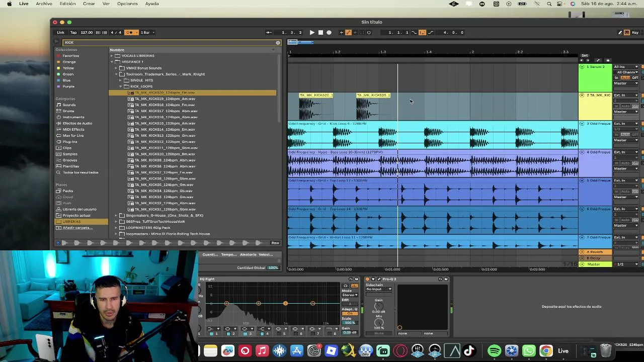Select the tempo field showing 127.00
Screen dimensions: 644x362
[87, 32]
